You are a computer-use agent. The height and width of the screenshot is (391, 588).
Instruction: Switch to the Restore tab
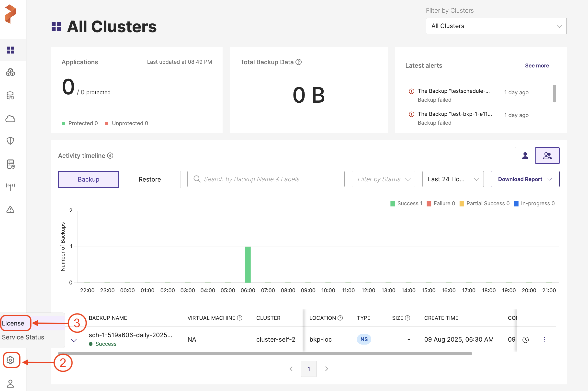(x=149, y=179)
